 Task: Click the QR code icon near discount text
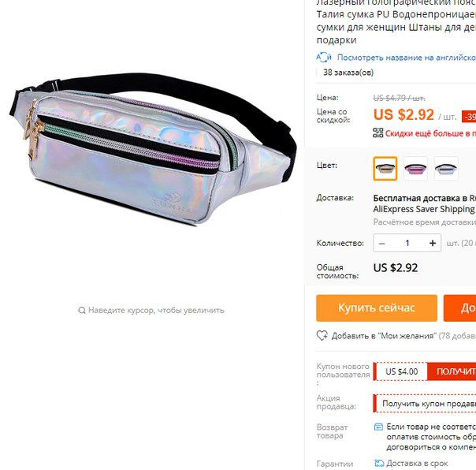click(378, 132)
